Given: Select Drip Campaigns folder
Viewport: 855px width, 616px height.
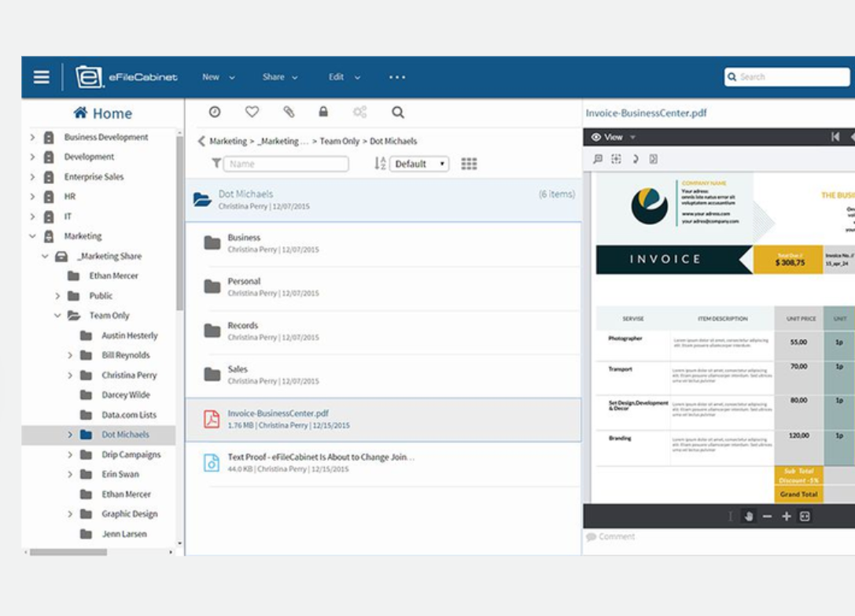Looking at the screenshot, I should pyautogui.click(x=131, y=455).
